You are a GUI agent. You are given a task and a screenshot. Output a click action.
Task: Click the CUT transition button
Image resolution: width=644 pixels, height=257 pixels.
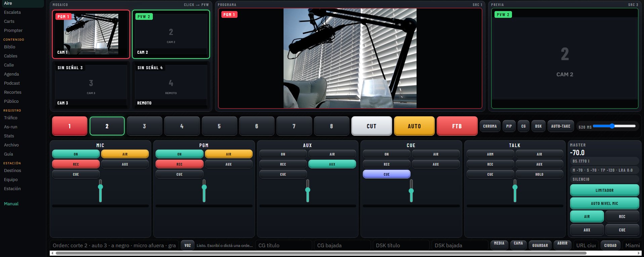[x=372, y=126]
